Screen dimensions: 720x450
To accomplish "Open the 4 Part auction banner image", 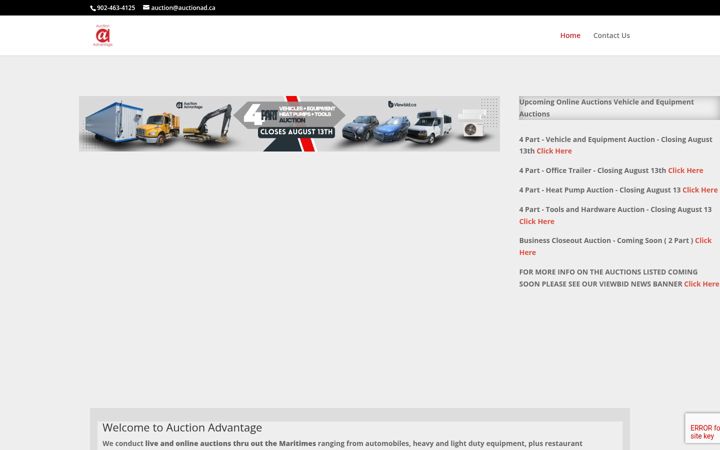I will (289, 124).
